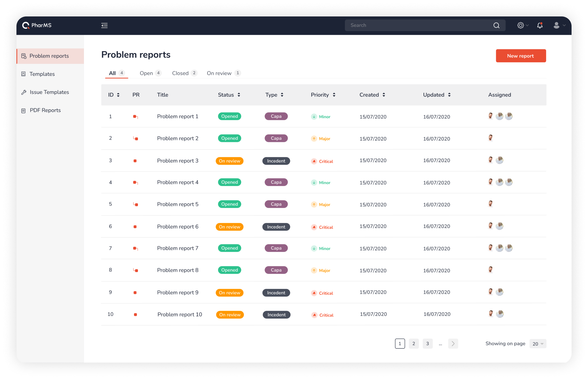Collapse sidebar with hamburger menu icon

click(104, 25)
